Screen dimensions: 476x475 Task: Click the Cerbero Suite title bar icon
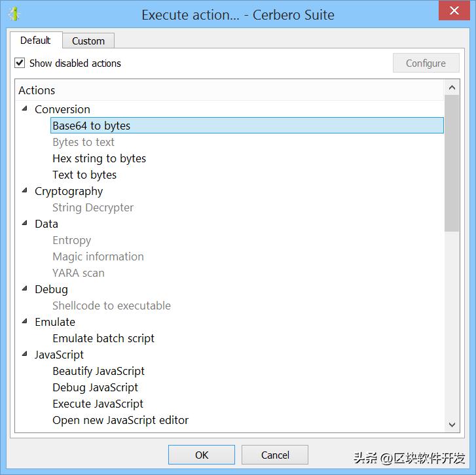point(14,14)
